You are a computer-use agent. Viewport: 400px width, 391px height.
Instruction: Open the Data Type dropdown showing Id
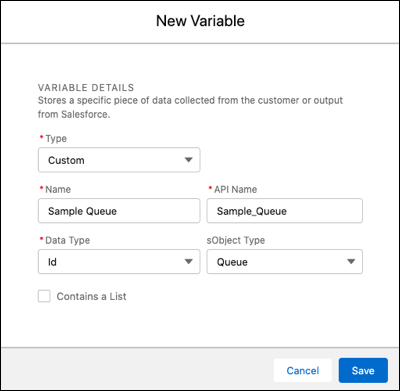[x=119, y=262]
